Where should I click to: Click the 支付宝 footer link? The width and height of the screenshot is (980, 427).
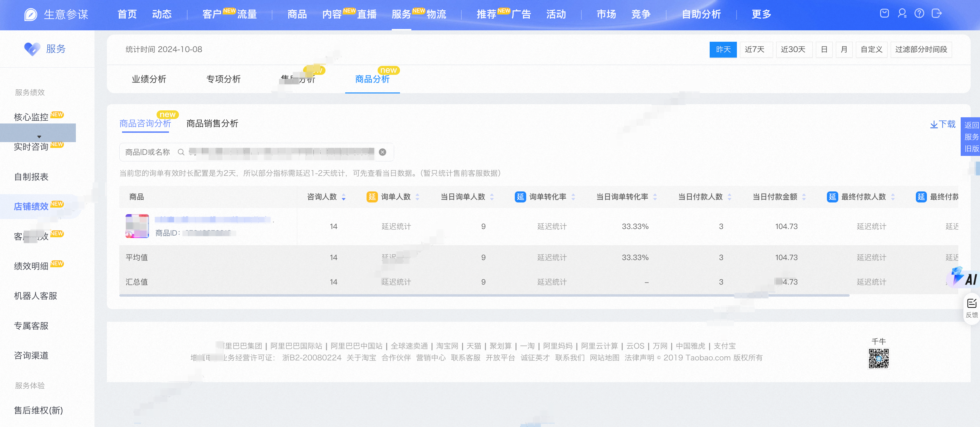[x=724, y=346]
